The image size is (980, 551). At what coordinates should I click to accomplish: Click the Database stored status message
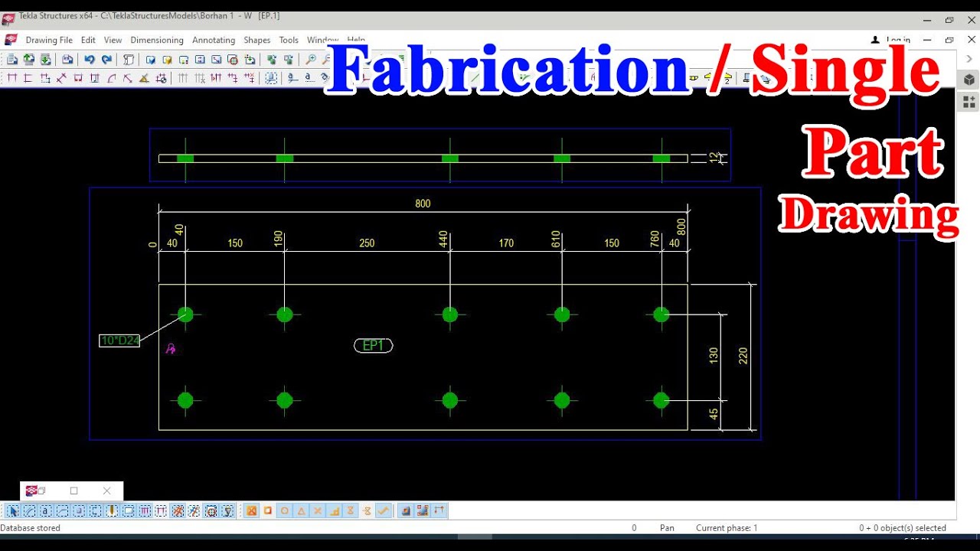coord(30,528)
